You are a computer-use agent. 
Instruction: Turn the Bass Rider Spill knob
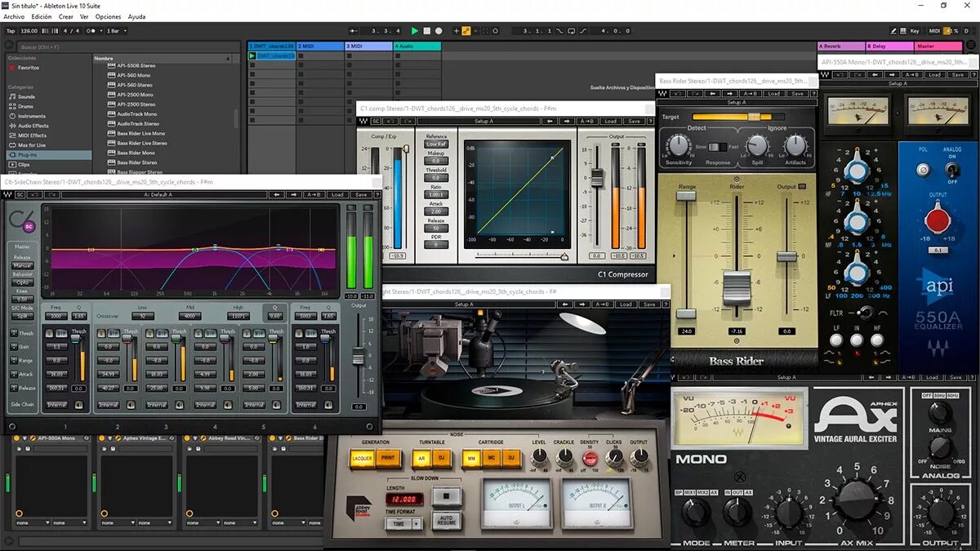coord(757,146)
